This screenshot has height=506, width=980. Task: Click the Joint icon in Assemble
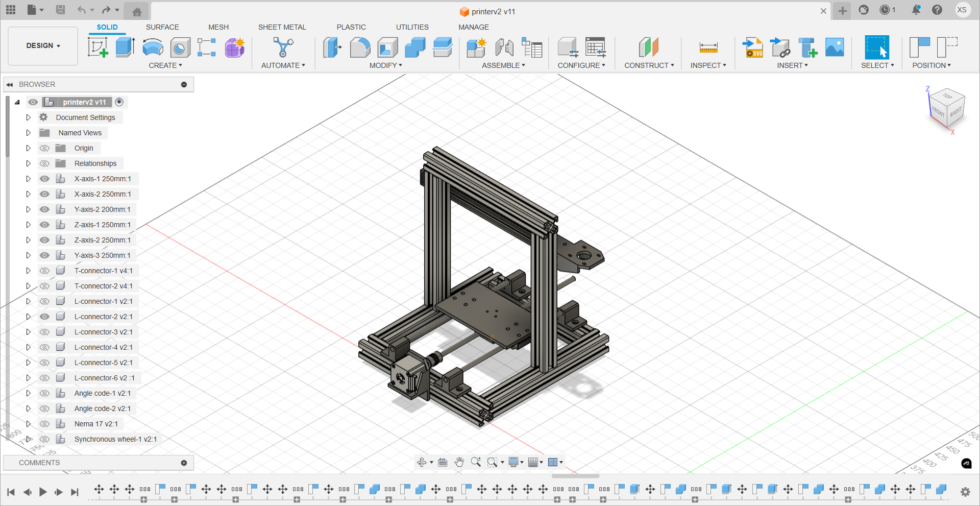(x=504, y=47)
